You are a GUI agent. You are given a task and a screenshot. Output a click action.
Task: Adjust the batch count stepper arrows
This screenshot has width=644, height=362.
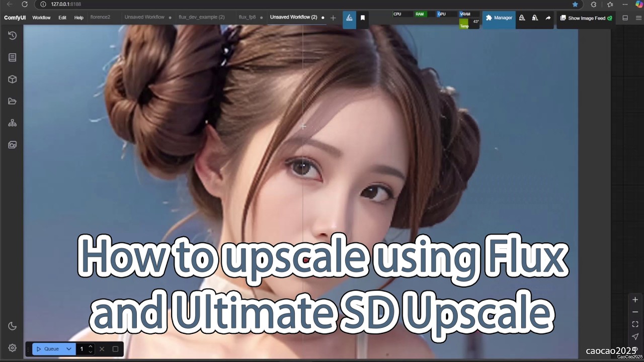(x=91, y=349)
